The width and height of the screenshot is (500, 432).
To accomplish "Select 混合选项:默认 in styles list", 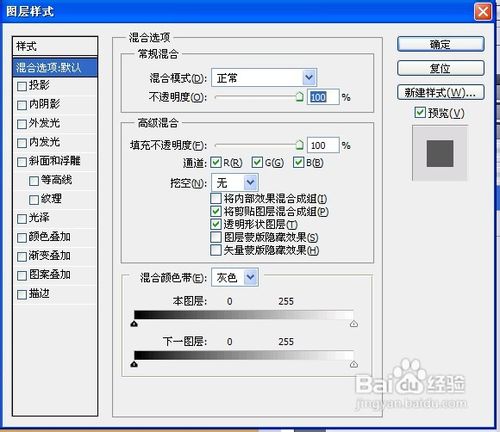I will [x=55, y=68].
